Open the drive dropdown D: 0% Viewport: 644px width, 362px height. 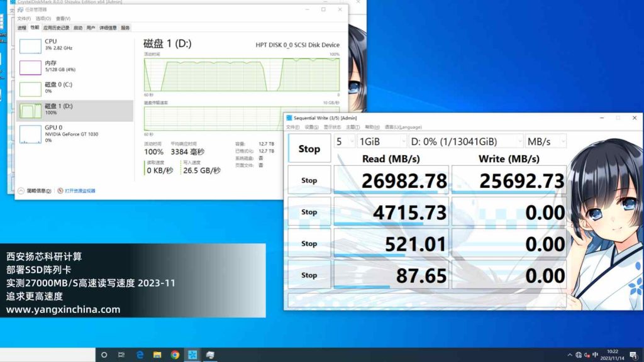click(466, 141)
